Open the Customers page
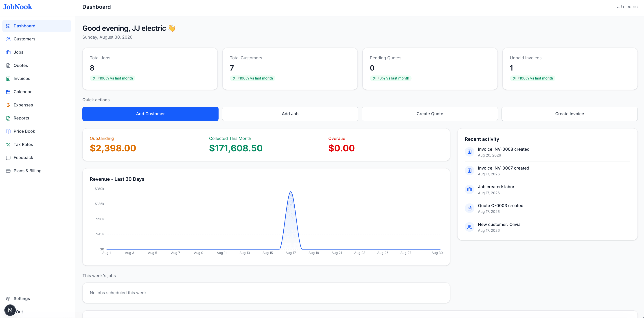 (x=37, y=39)
